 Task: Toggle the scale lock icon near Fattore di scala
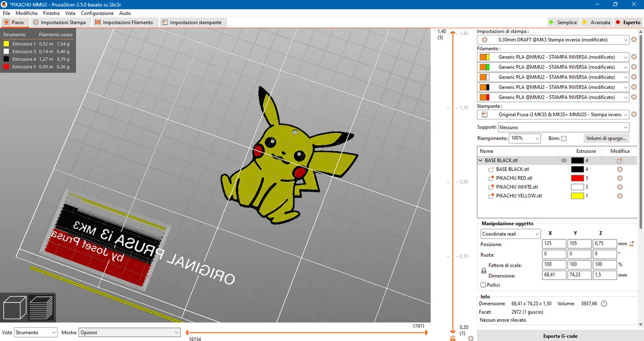coord(483,271)
